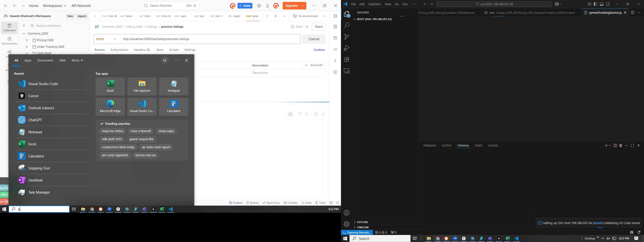
Task: Open Vault in Postman footer
Action: pos(306,203)
